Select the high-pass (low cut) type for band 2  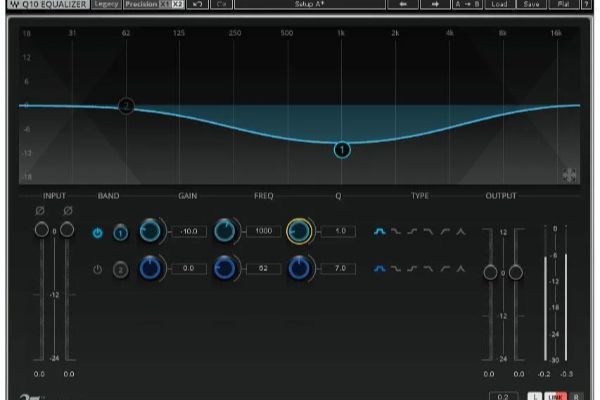[445, 269]
